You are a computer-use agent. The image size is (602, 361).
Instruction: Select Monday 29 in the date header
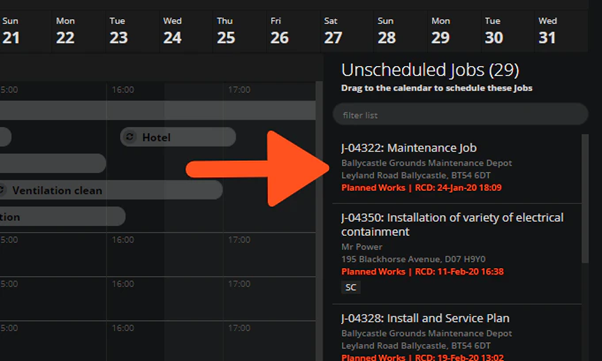tap(454, 31)
